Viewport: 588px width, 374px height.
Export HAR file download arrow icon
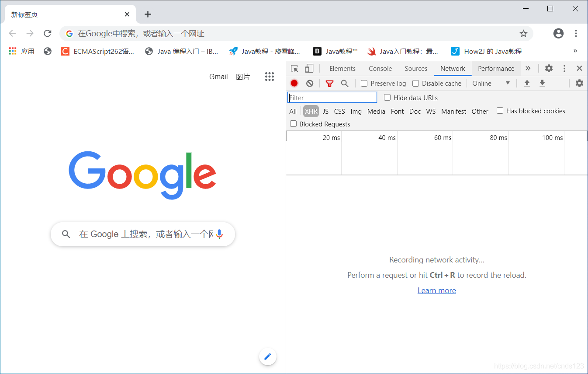pyautogui.click(x=542, y=83)
